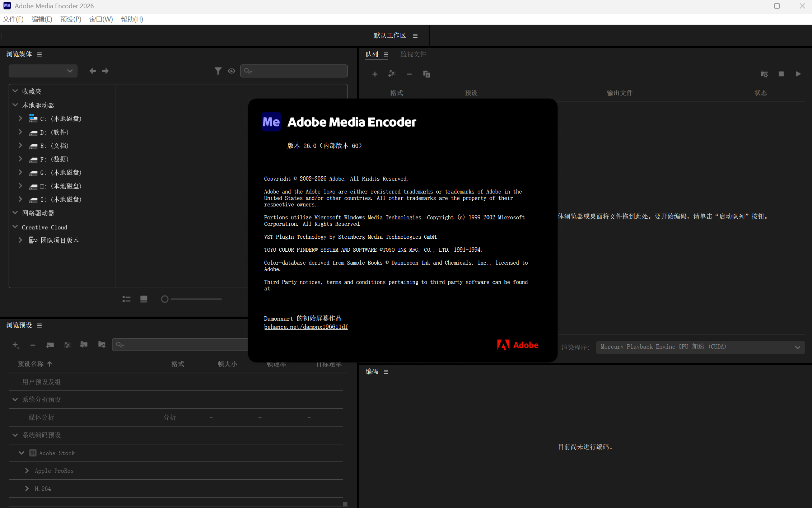Click the 格式 column header in Preset Browser
This screenshot has width=812, height=508.
click(178, 364)
